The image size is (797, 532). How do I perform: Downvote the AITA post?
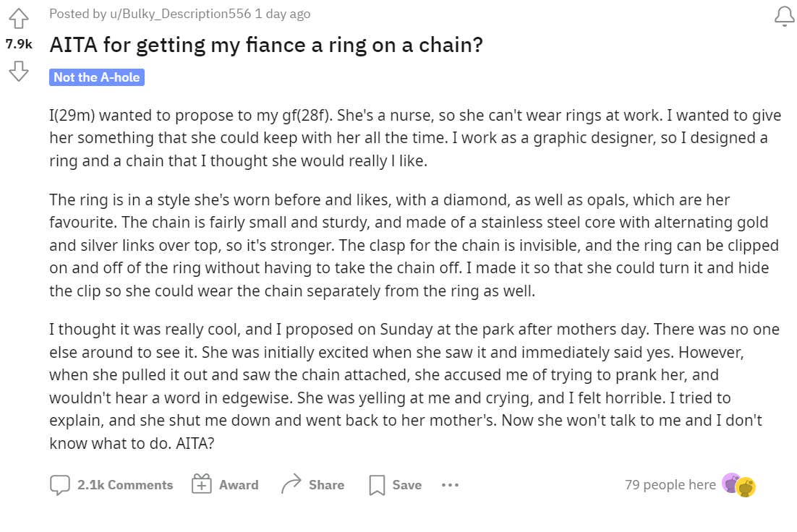point(19,70)
